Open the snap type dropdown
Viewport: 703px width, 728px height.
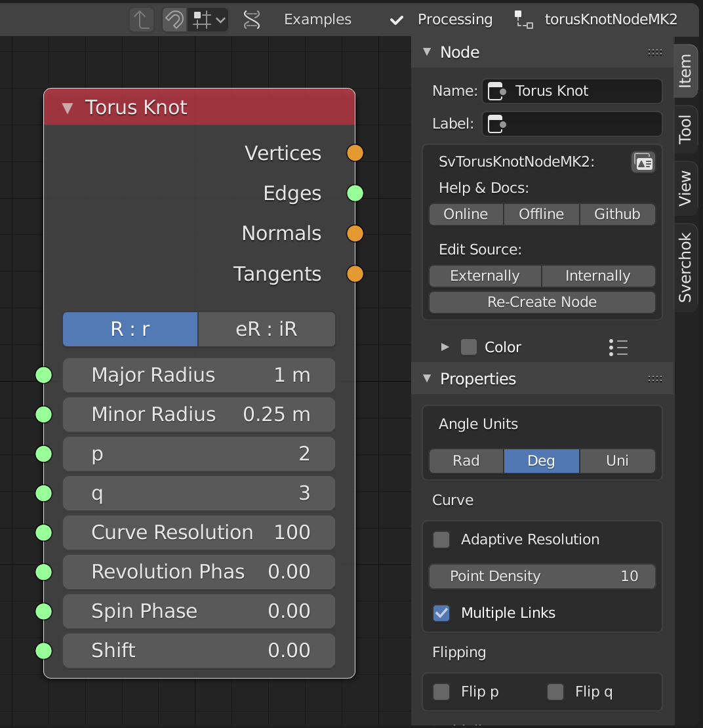click(x=209, y=20)
